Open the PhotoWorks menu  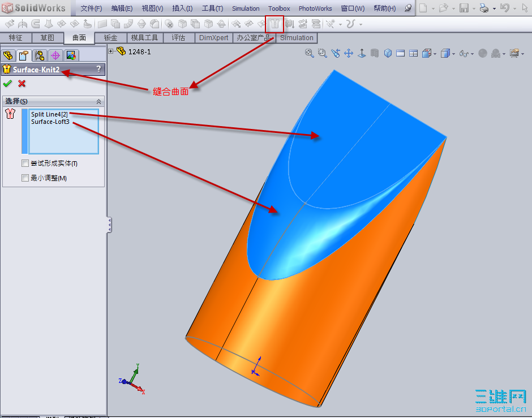coord(315,8)
